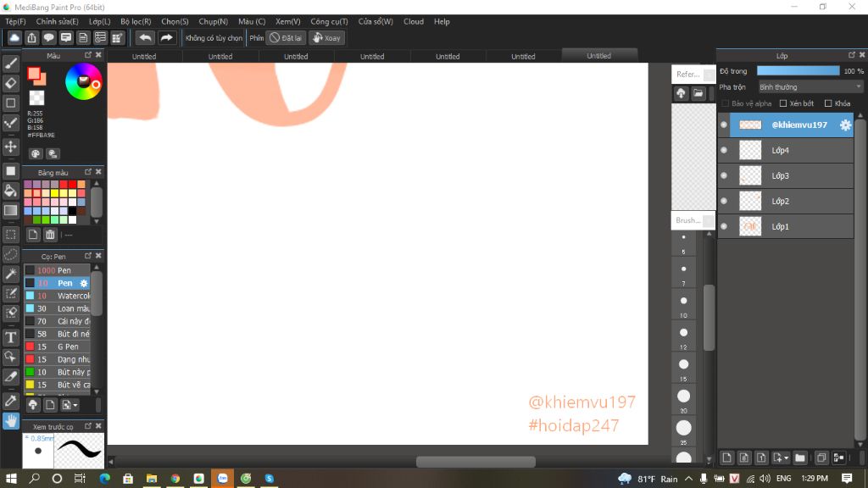Click the speech bubble toolbar icon

[48, 37]
